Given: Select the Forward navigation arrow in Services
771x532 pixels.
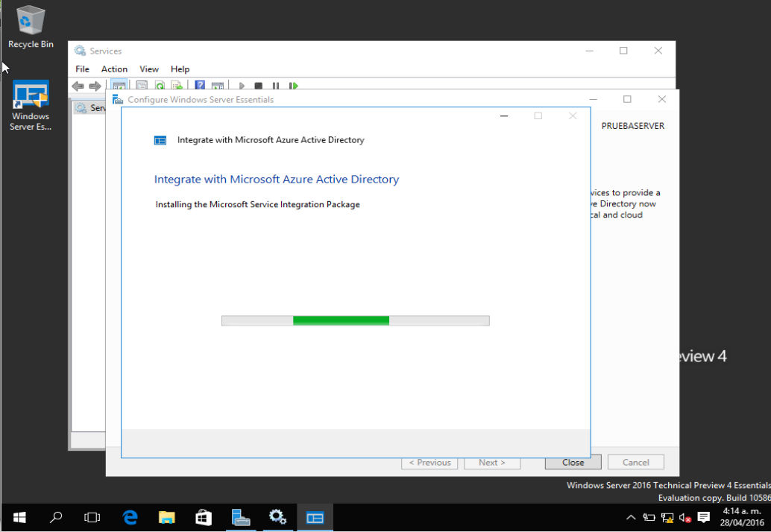Looking at the screenshot, I should pos(95,86).
